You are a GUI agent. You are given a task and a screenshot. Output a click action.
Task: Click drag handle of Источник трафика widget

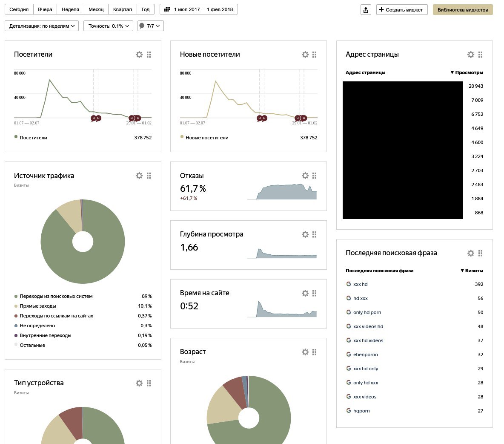149,176
